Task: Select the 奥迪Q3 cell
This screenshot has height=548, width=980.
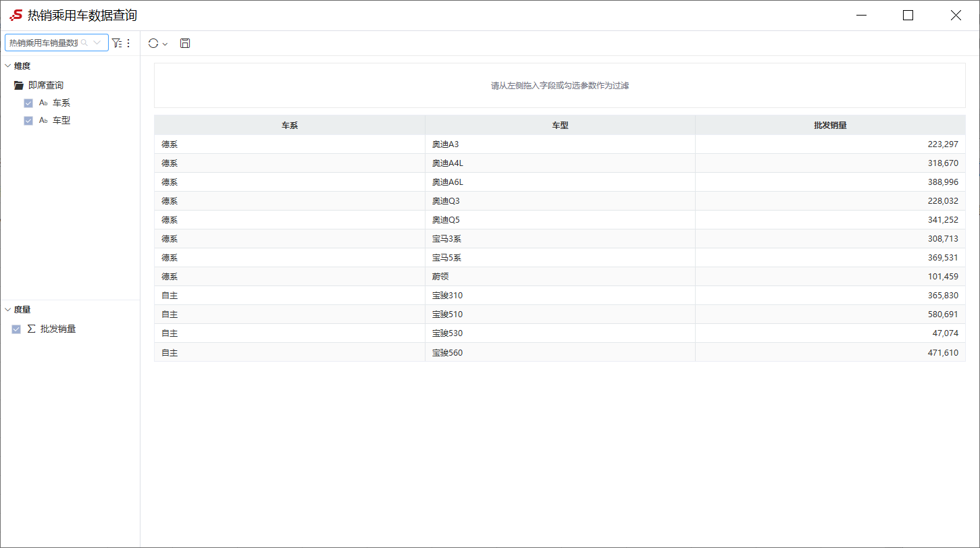Action: [560, 201]
